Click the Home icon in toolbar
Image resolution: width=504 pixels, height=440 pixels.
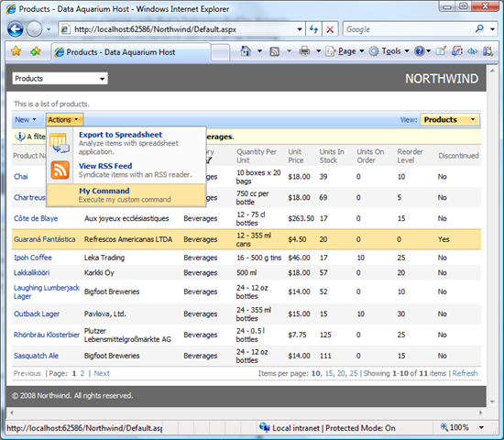pos(246,51)
